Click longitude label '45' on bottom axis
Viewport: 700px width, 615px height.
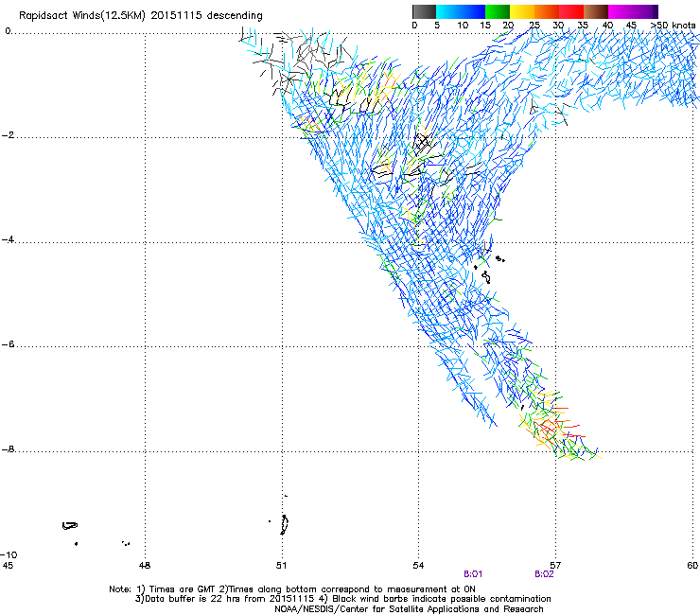(x=8, y=566)
